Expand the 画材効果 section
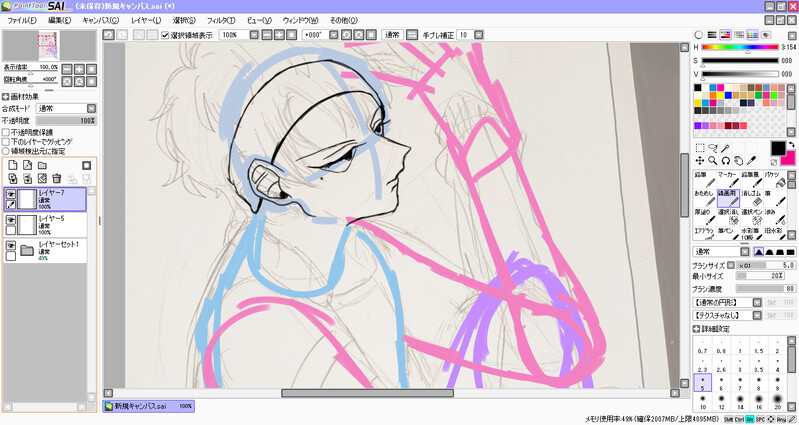Viewport: 799px width, 425px height. (6, 97)
